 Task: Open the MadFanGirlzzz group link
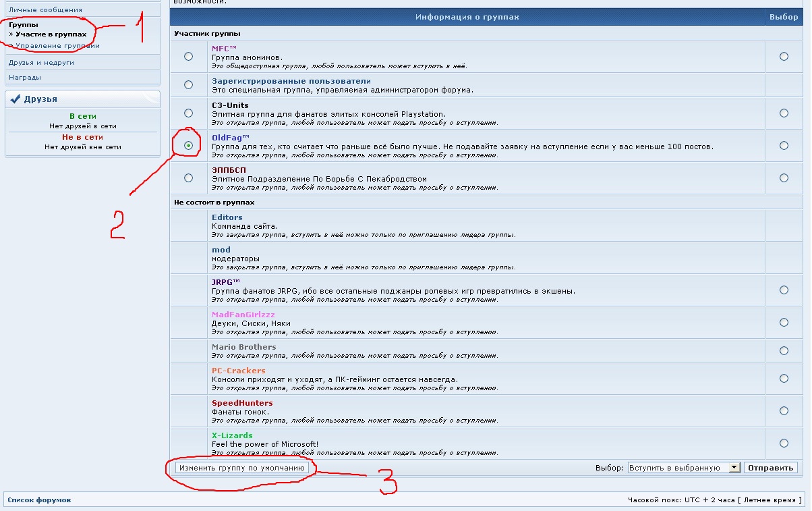click(x=243, y=315)
